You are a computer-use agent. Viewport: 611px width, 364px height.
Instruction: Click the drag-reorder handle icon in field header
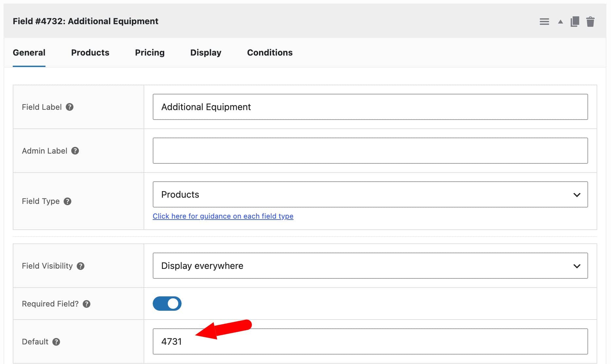(544, 22)
